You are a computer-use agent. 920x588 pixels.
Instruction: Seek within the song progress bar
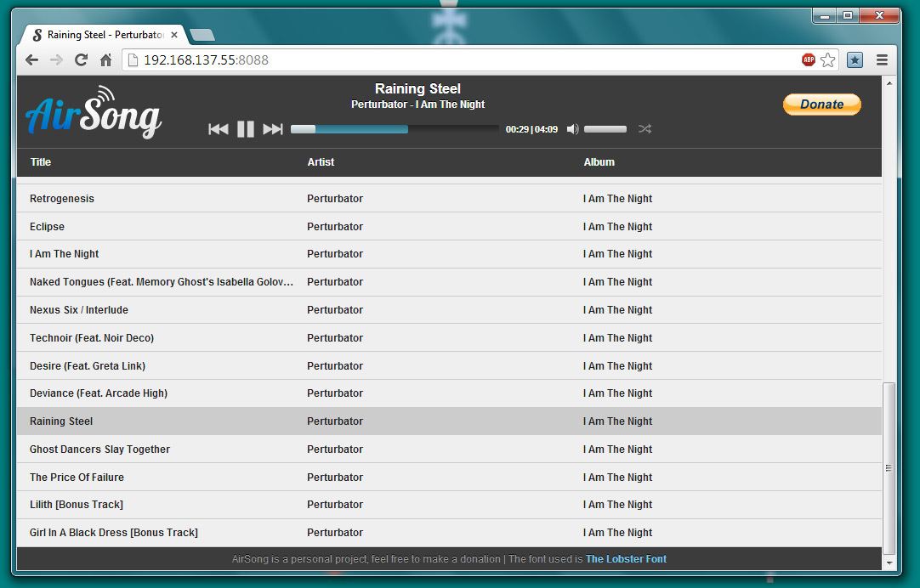(395, 129)
